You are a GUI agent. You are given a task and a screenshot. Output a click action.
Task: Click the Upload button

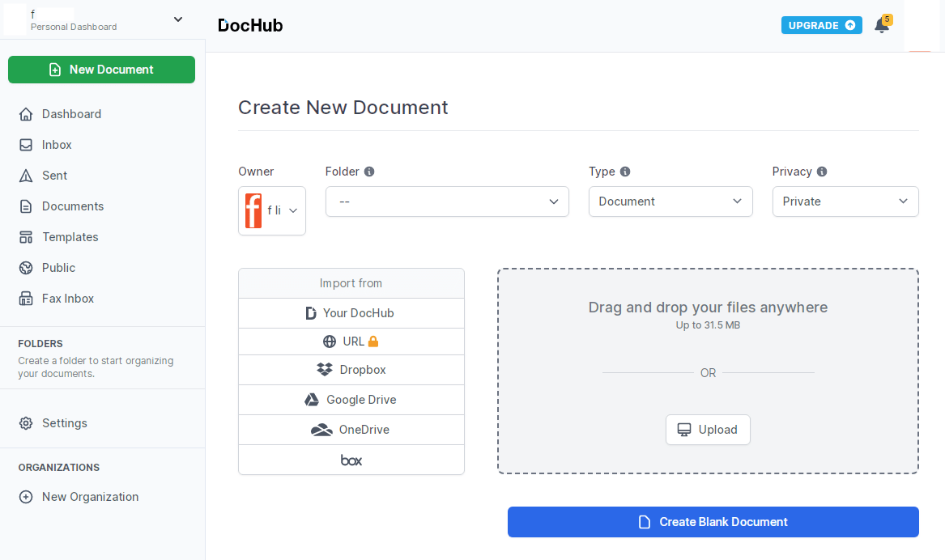coord(708,430)
